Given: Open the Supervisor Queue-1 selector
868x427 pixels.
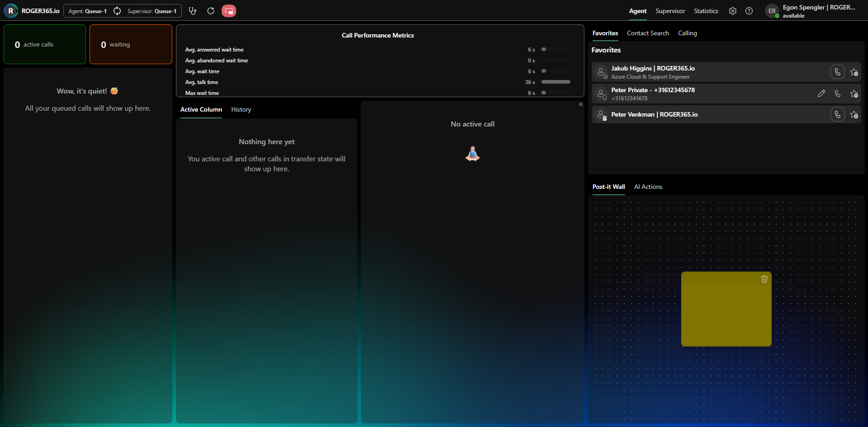Looking at the screenshot, I should [x=152, y=11].
